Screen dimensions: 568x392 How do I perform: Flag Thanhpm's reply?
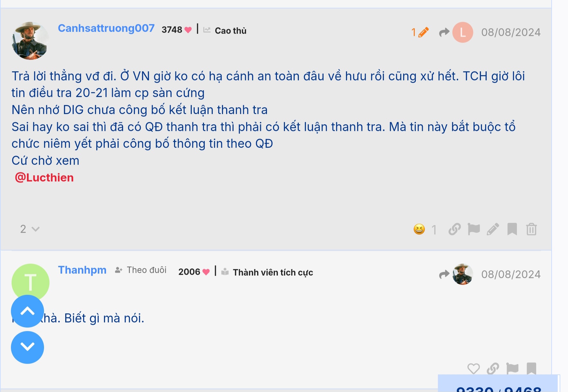point(512,369)
